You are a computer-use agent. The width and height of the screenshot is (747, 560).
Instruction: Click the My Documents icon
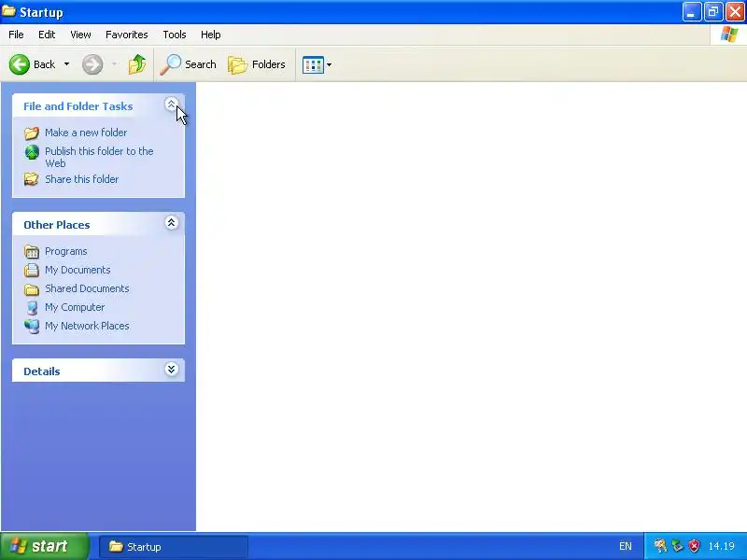pyautogui.click(x=32, y=270)
